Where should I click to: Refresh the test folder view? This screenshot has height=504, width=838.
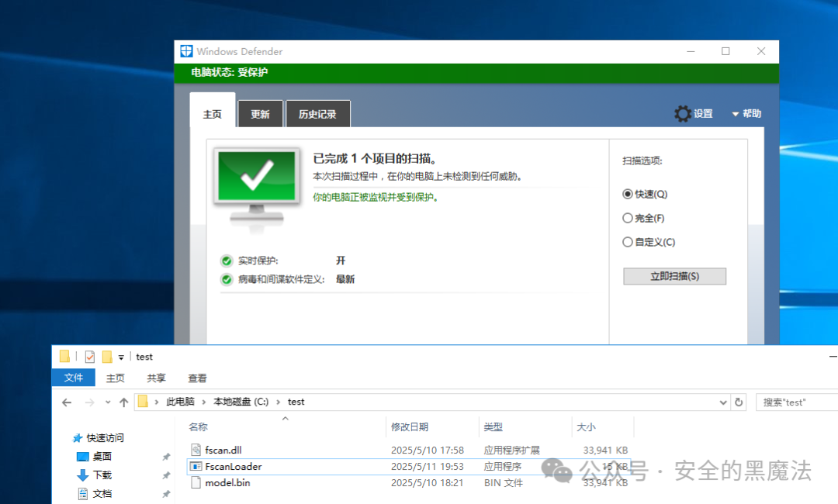739,402
